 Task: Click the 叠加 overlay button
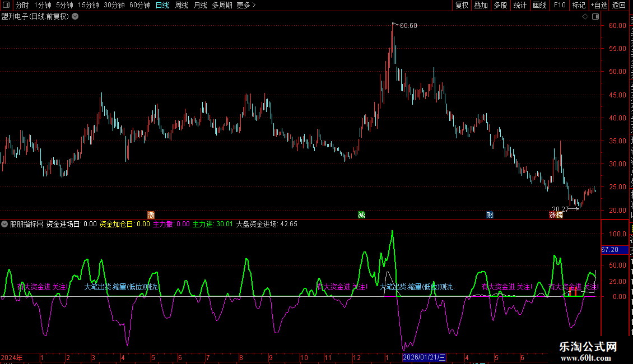481,5
